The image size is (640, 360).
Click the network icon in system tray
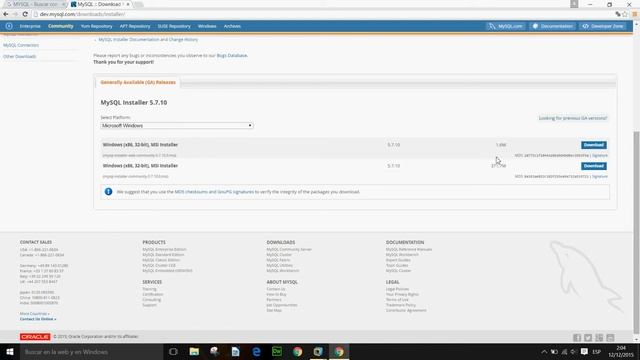(x=564, y=351)
